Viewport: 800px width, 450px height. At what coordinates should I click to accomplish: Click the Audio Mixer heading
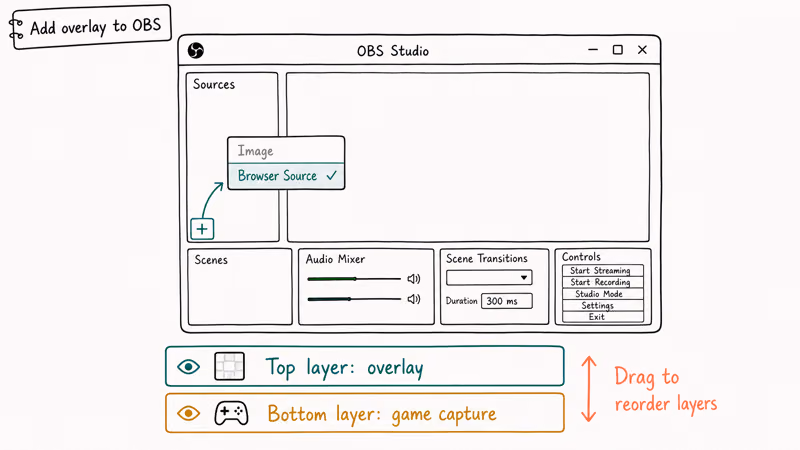(x=335, y=259)
